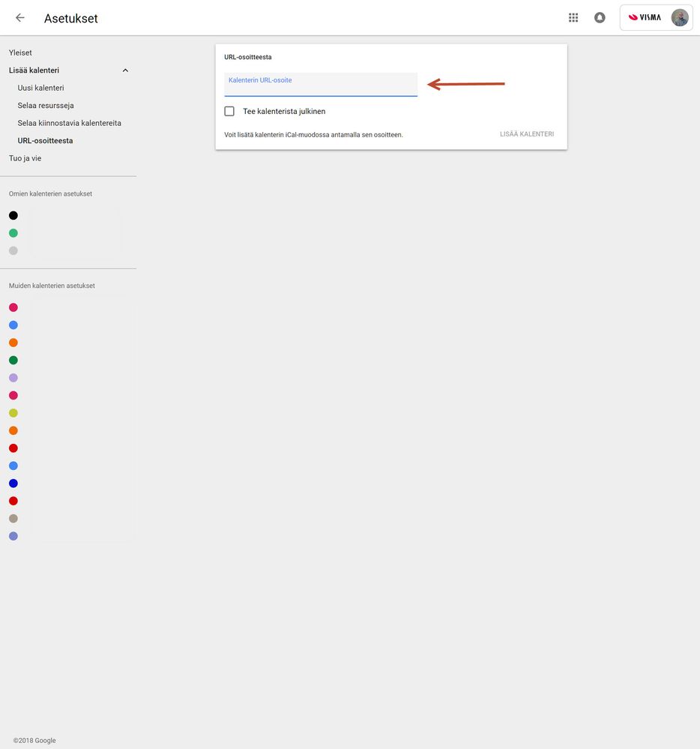Tick the Tee kalenterista julkinen checkbox
The image size is (700, 749).
[229, 111]
